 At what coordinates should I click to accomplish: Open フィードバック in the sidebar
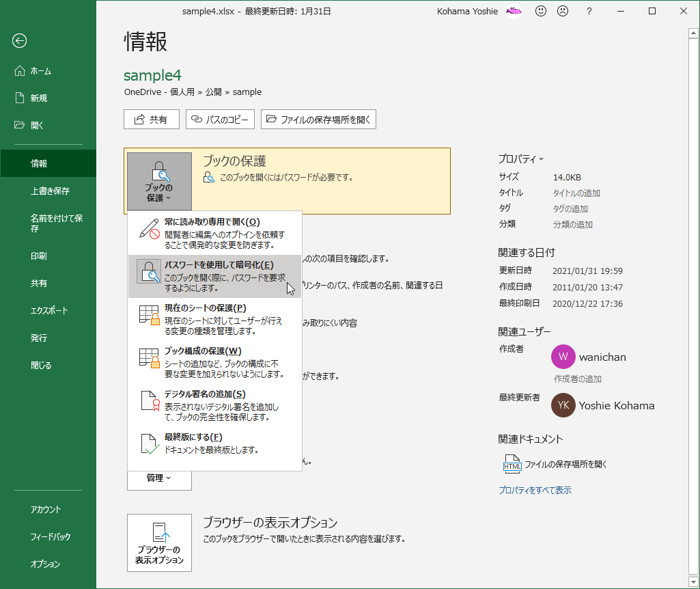pyautogui.click(x=48, y=537)
